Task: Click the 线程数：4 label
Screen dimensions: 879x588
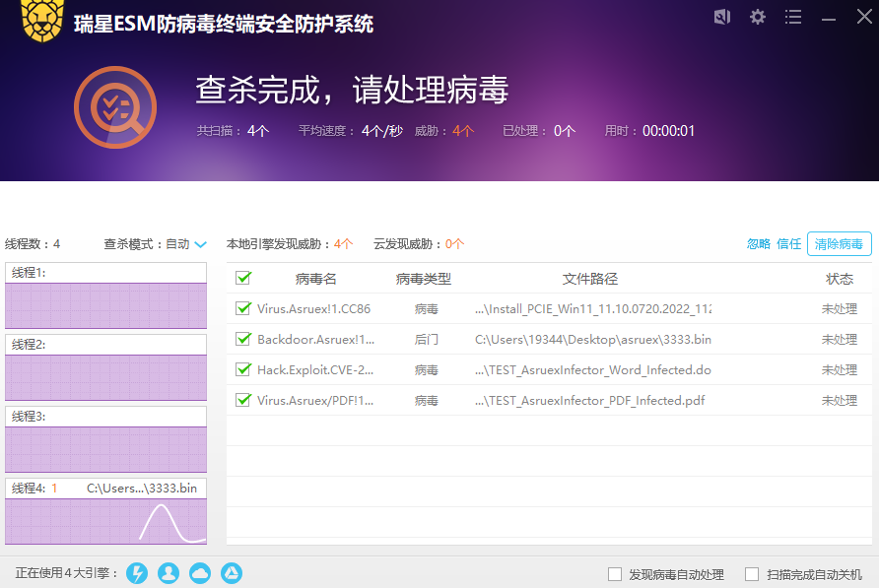Action: pyautogui.click(x=33, y=244)
